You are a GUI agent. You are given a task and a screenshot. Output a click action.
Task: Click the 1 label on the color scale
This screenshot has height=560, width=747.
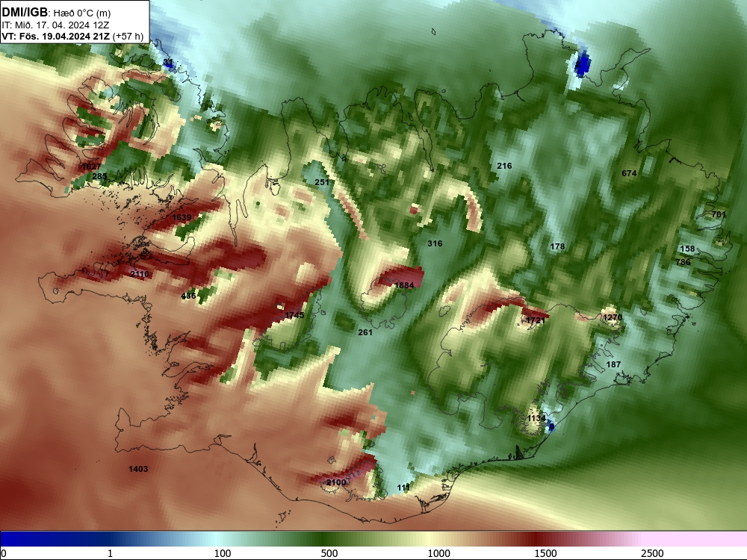point(110,553)
